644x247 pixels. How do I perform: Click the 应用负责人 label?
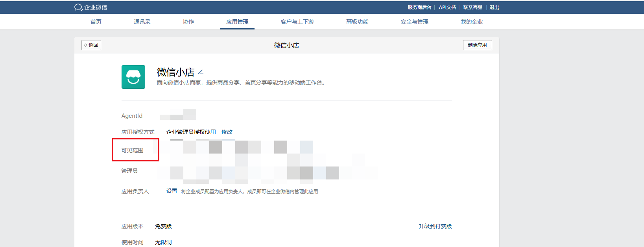[x=135, y=191]
